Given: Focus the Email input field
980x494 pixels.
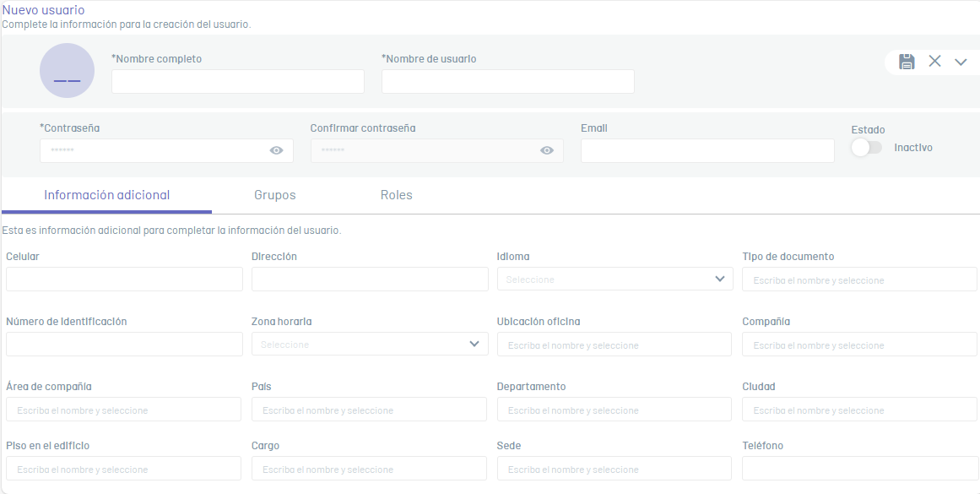Looking at the screenshot, I should [x=707, y=150].
